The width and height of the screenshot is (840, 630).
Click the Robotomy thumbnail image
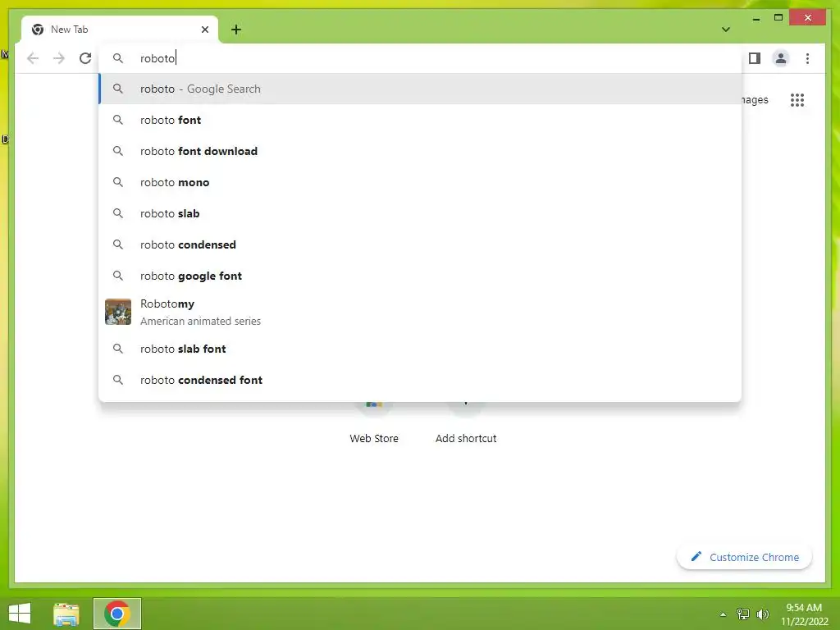click(x=118, y=312)
